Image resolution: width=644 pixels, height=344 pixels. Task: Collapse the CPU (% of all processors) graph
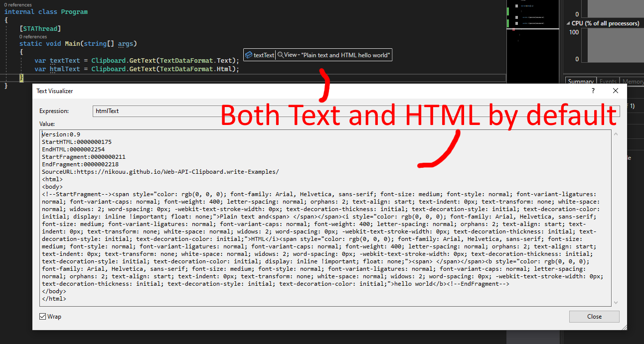tap(568, 23)
